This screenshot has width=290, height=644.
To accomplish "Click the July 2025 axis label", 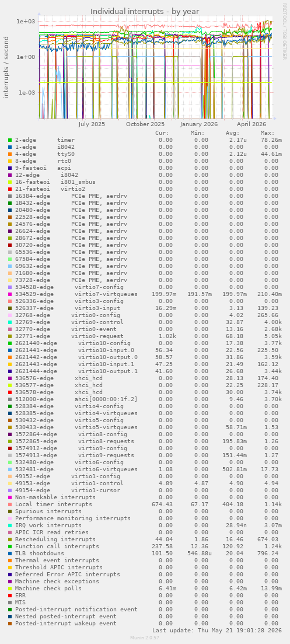I will (x=92, y=124).
